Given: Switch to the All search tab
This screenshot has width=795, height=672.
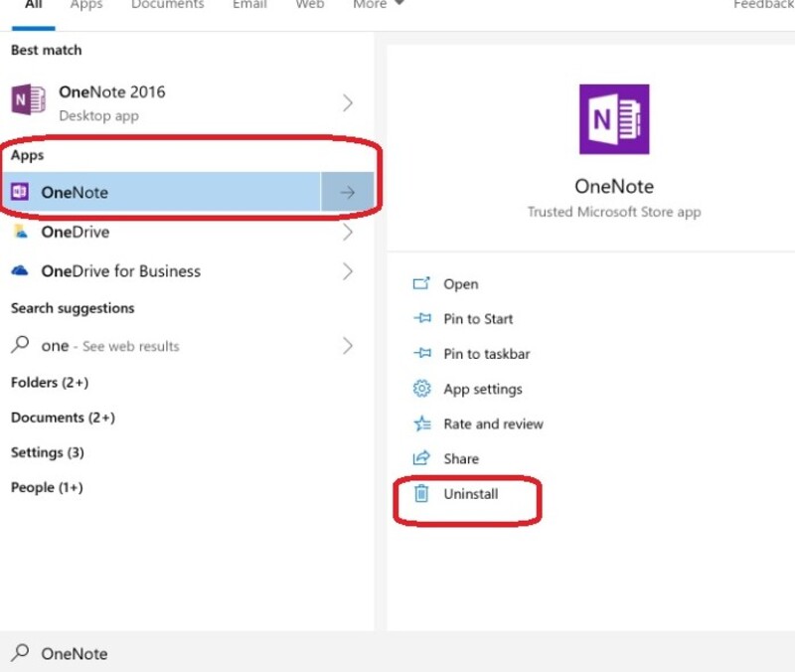Looking at the screenshot, I should tap(34, 5).
